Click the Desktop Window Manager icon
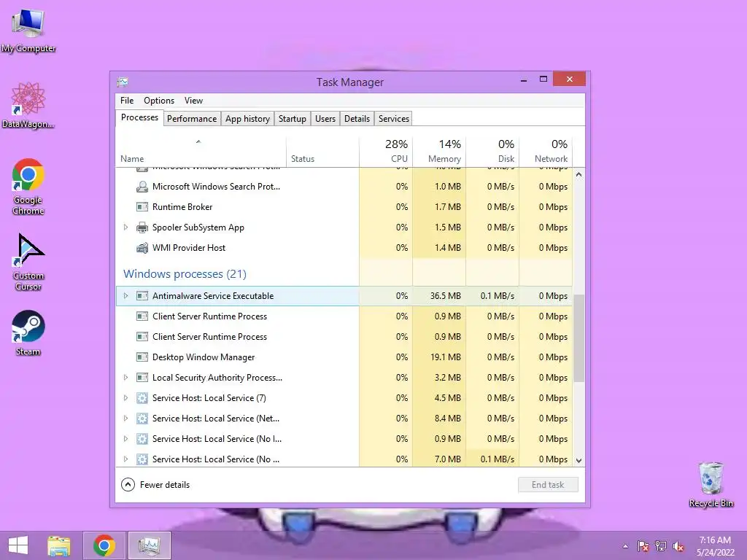Viewport: 747px width, 560px height. (142, 357)
